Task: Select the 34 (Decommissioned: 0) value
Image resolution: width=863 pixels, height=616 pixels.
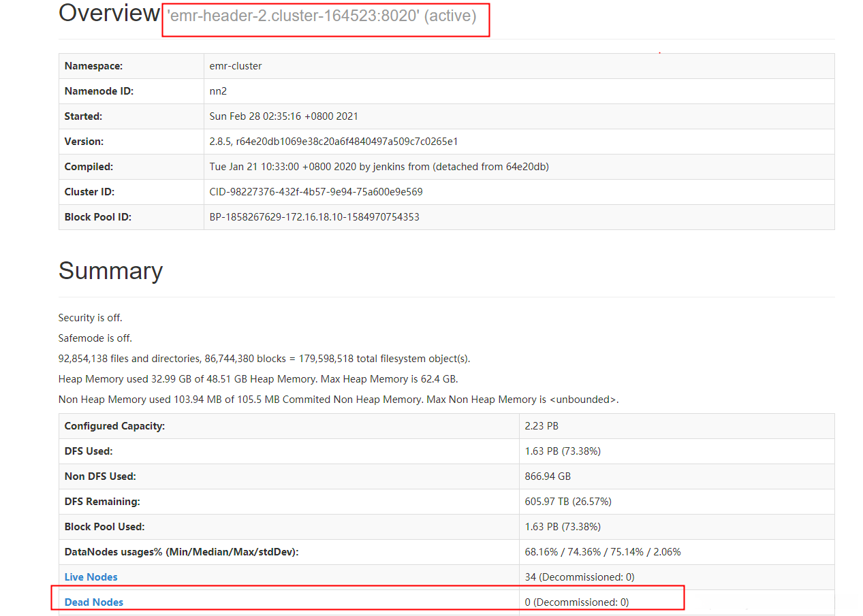Action: pyautogui.click(x=580, y=577)
